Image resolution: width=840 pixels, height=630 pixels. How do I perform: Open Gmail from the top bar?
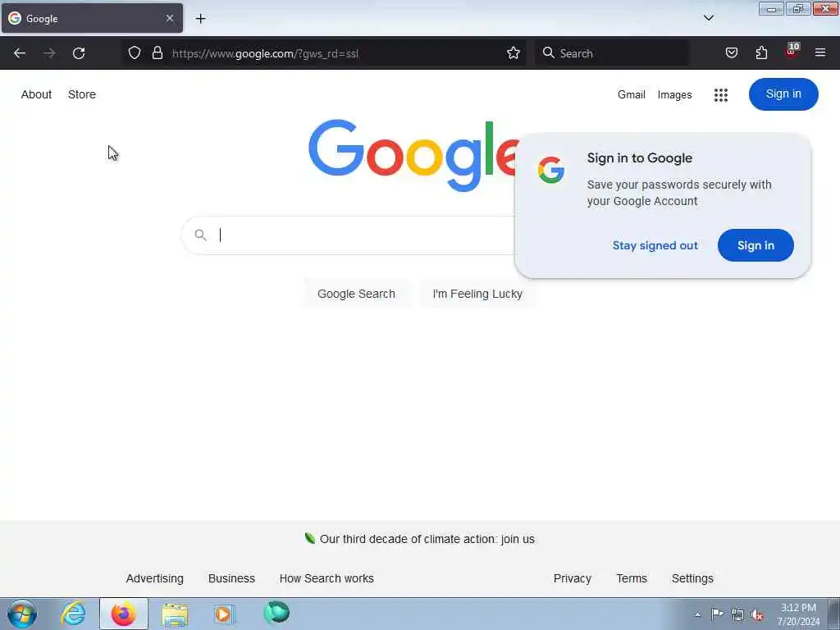click(631, 95)
